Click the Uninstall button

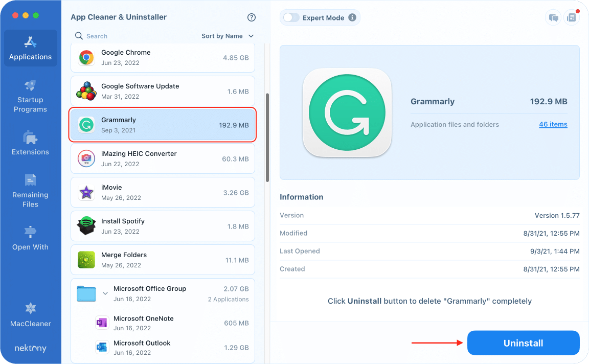point(523,343)
